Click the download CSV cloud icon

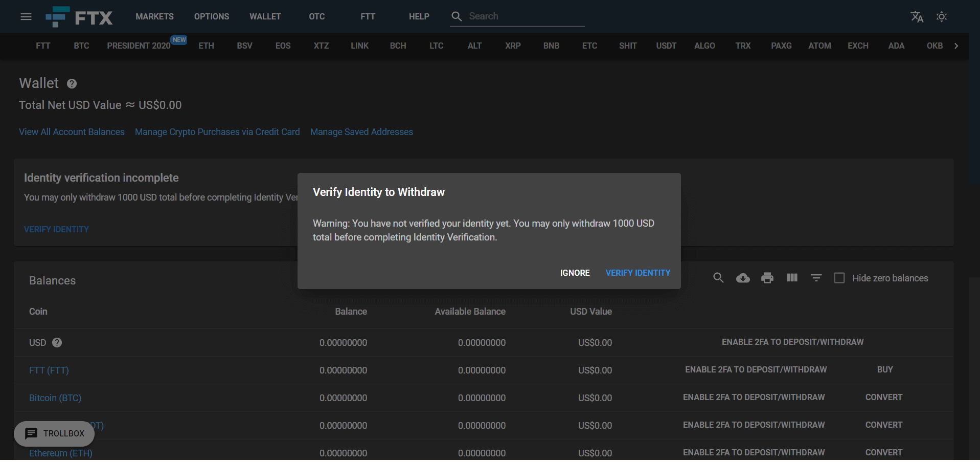point(743,278)
